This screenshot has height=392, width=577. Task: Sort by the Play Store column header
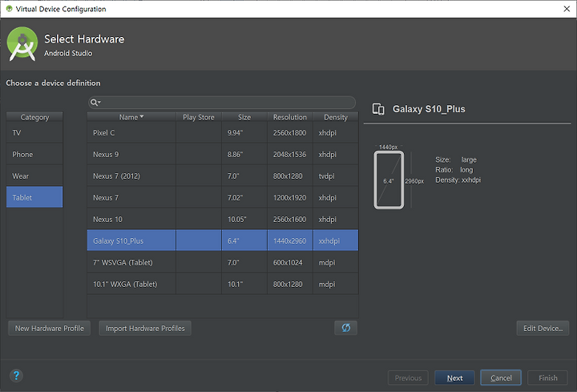(x=199, y=117)
